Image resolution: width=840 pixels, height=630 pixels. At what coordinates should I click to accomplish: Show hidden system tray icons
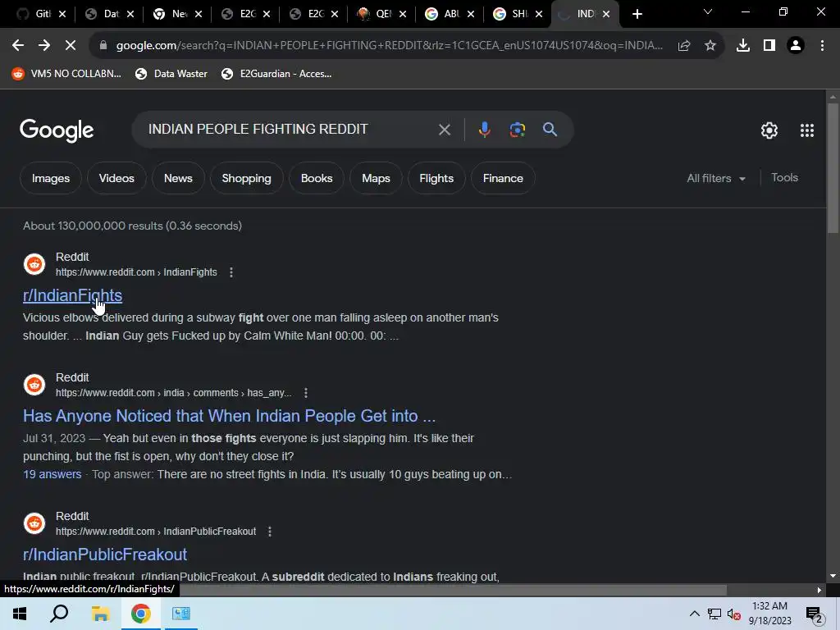[694, 614]
